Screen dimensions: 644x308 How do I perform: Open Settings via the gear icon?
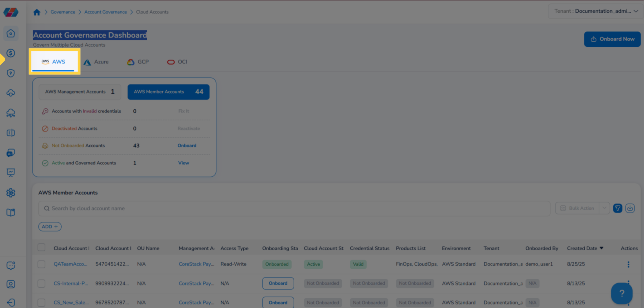[x=11, y=193]
